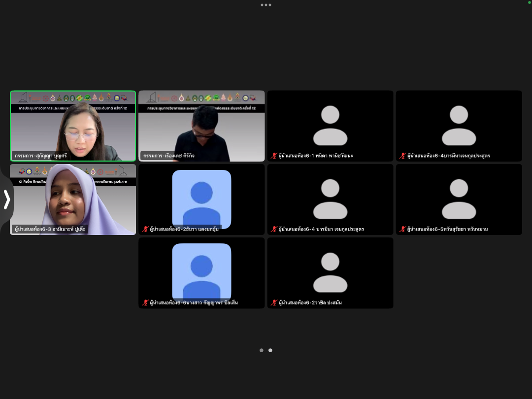
Task: Tap green status dot in top-right corner
Action: pos(530,2)
